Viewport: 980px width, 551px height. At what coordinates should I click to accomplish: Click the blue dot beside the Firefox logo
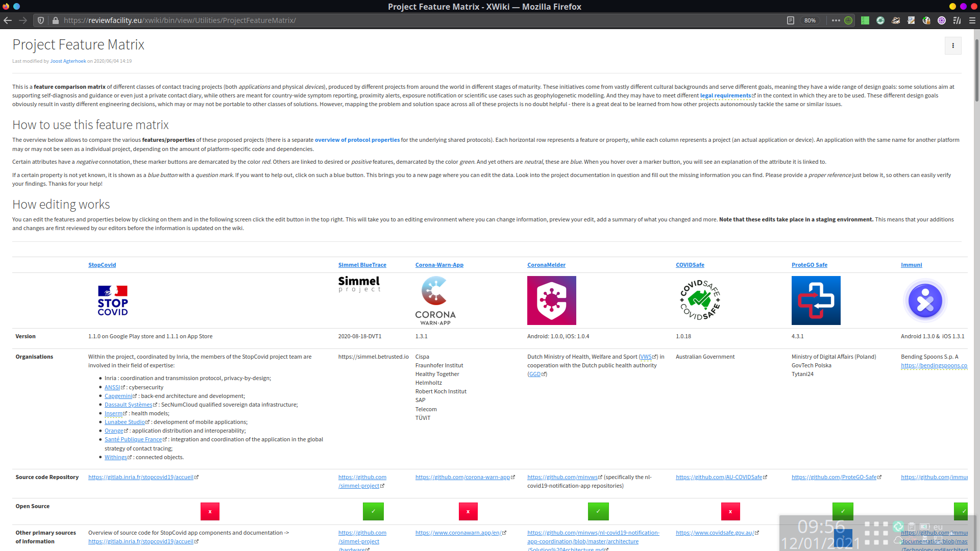(x=16, y=6)
